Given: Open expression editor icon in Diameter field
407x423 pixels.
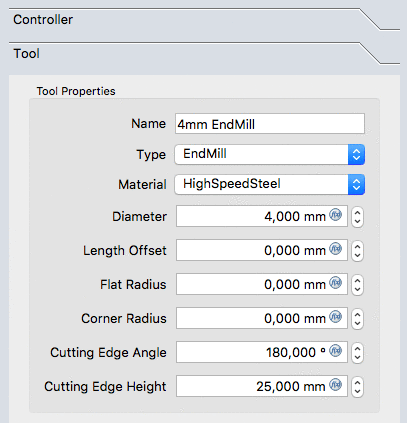Looking at the screenshot, I should coord(336,215).
